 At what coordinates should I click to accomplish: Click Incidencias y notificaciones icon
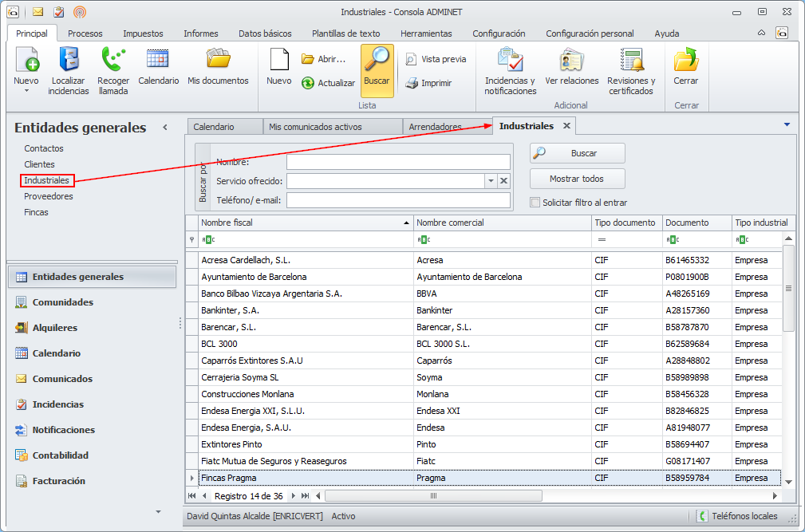tap(510, 61)
